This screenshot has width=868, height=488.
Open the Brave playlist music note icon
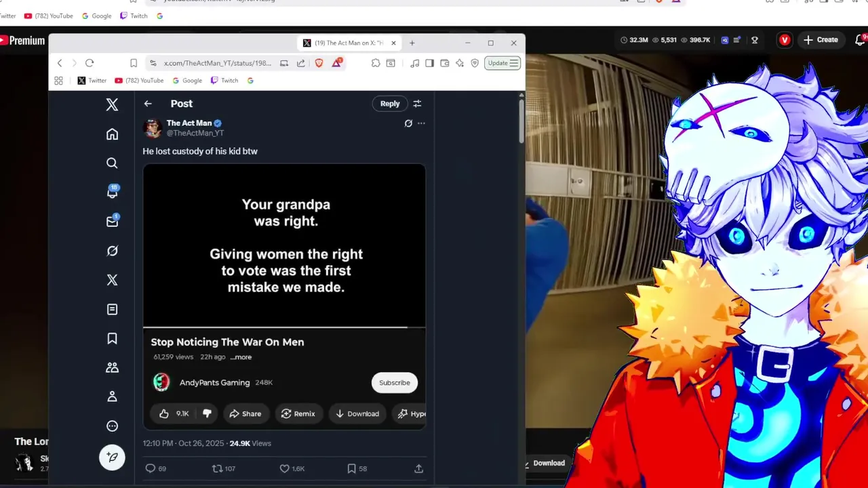tap(414, 63)
